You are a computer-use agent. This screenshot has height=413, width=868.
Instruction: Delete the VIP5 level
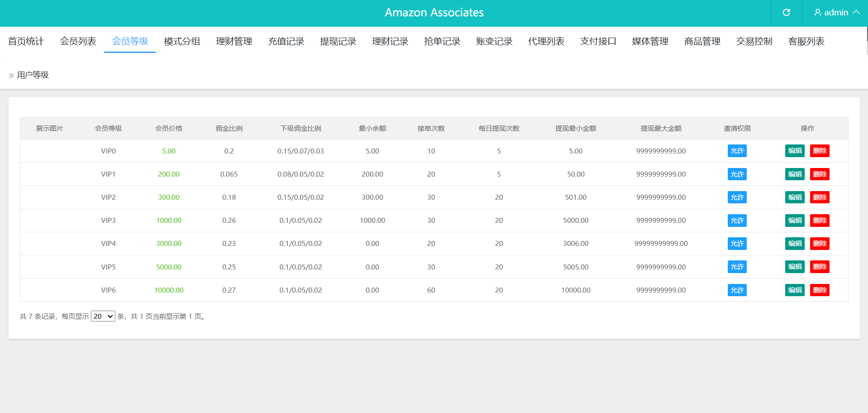pyautogui.click(x=820, y=267)
